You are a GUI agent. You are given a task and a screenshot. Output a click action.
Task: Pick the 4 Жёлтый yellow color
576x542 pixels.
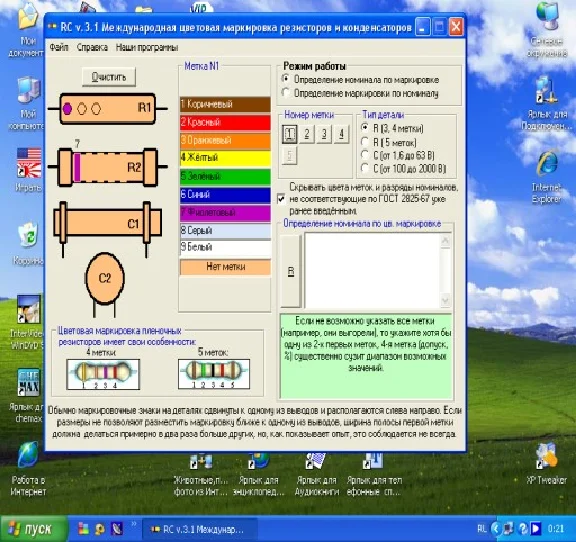pos(225,158)
